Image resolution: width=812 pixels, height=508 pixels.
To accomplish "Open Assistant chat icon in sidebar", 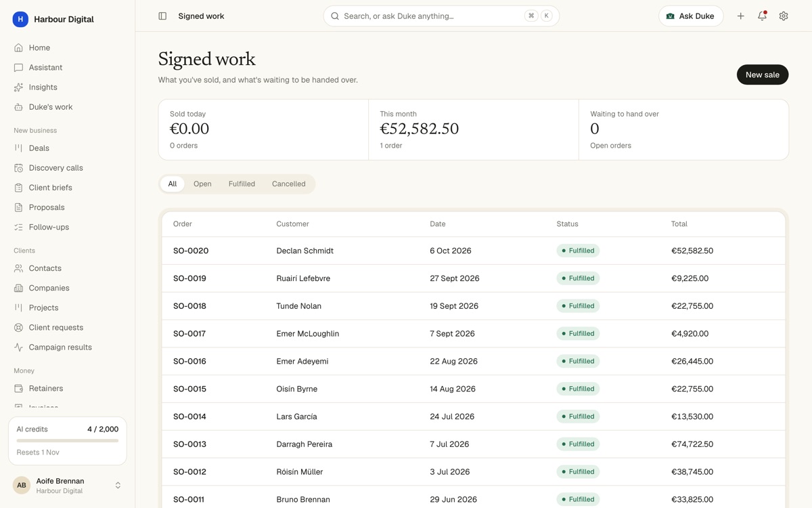I will tap(18, 68).
